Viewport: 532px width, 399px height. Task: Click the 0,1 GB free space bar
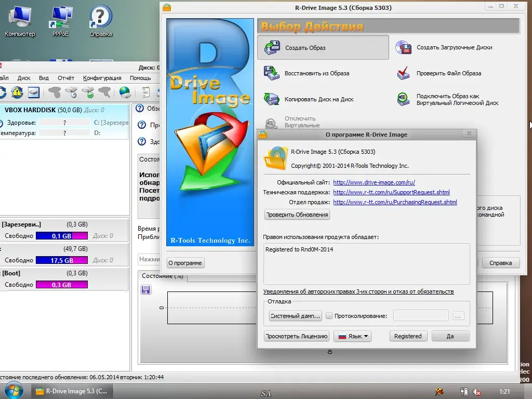coord(62,236)
